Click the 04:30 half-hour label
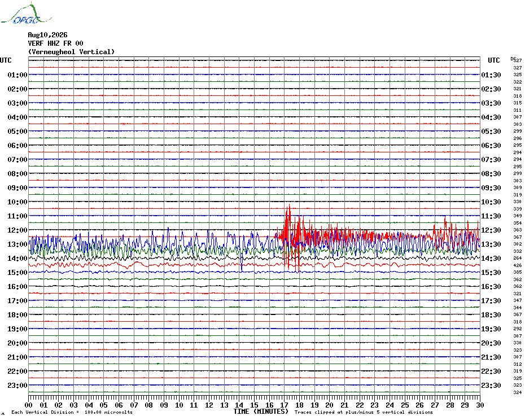Image resolution: width=525 pixels, height=420 pixels. point(491,117)
